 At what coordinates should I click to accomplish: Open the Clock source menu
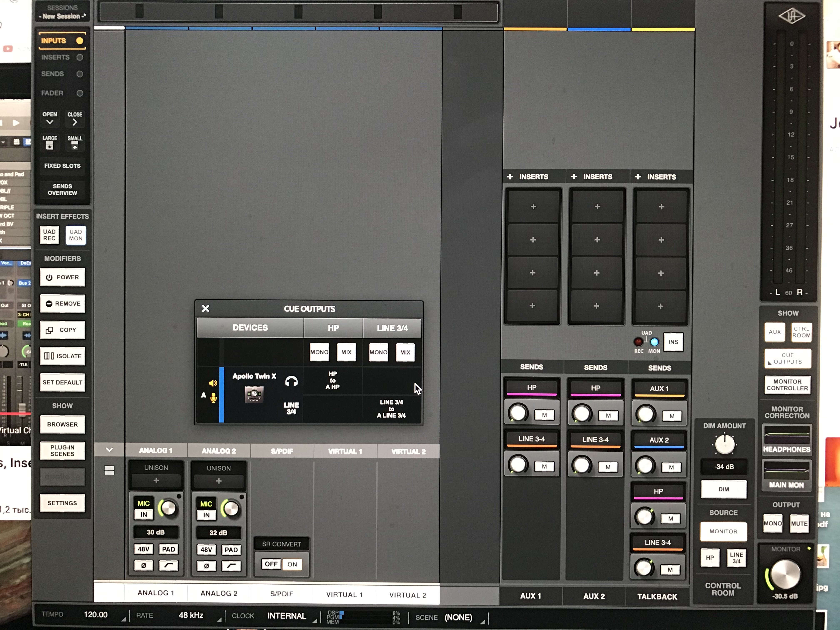[287, 616]
